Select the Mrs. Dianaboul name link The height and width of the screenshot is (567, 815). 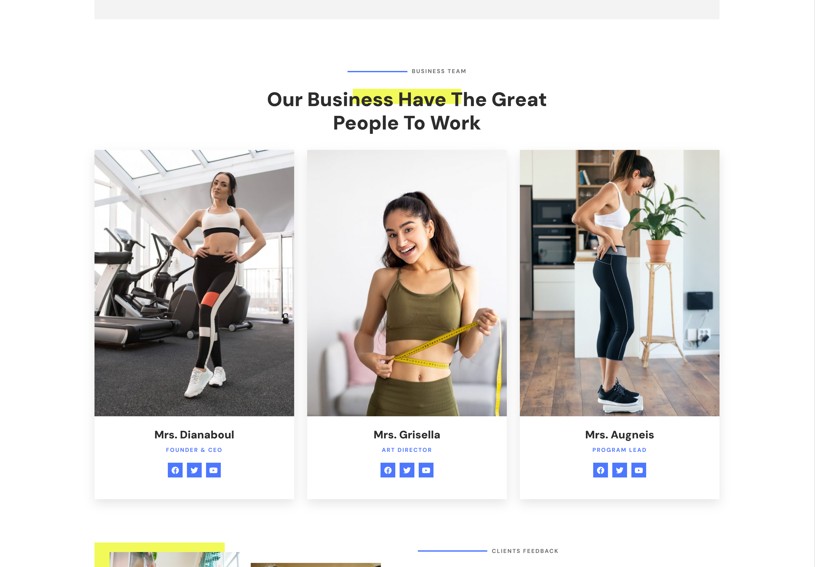[x=194, y=434]
